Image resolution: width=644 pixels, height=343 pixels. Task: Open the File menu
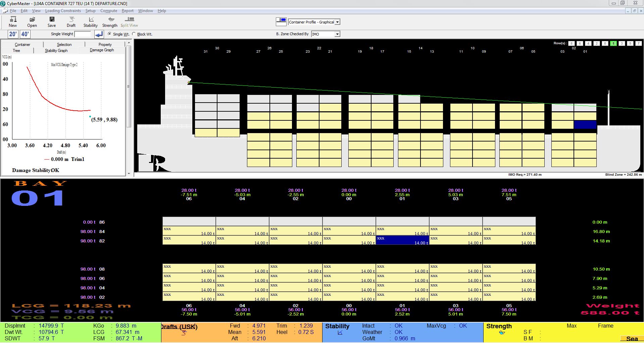point(13,11)
